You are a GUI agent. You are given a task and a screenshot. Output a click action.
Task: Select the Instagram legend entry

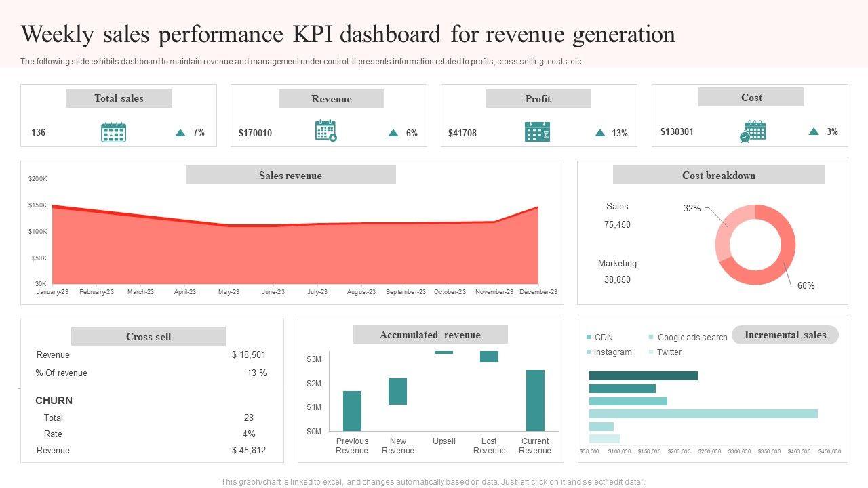click(612, 352)
